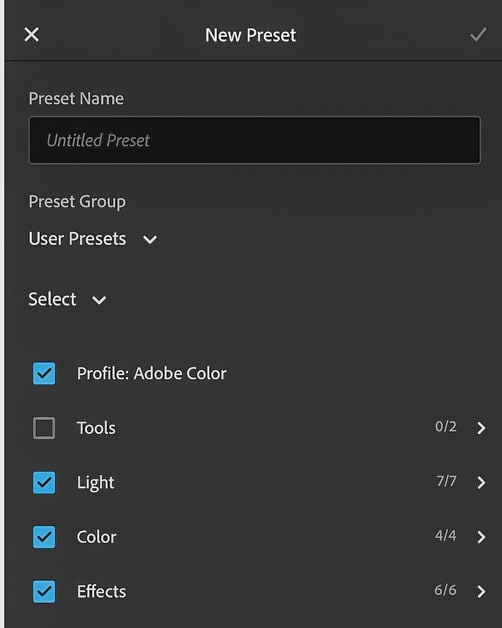Click the Color 4/4 counter
This screenshot has width=502, height=628.
[446, 535]
